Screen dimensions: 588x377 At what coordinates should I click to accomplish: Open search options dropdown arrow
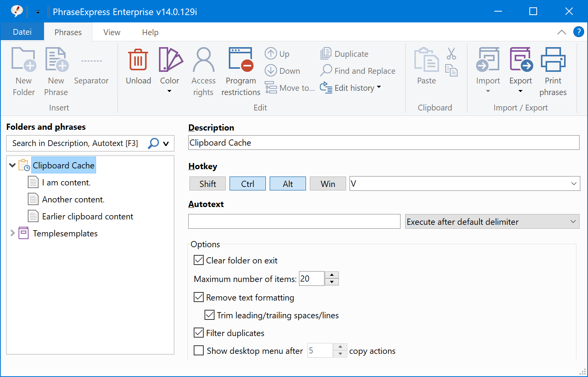coord(166,144)
